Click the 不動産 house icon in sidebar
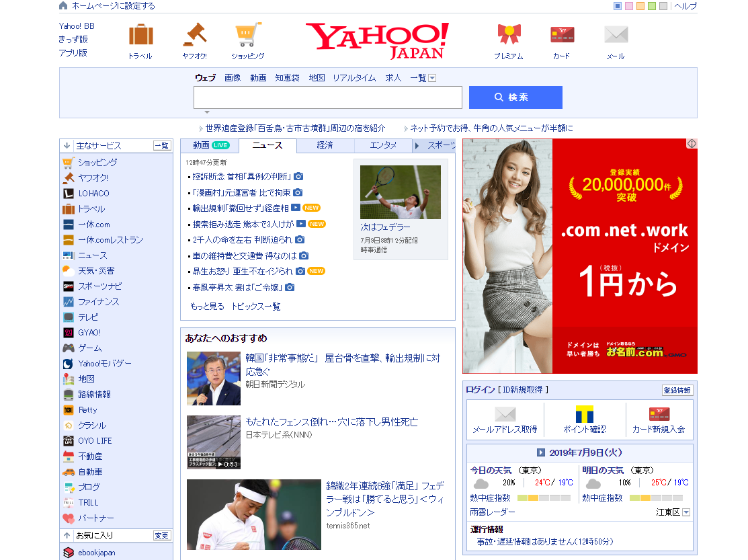748x560 pixels. pyautogui.click(x=69, y=456)
